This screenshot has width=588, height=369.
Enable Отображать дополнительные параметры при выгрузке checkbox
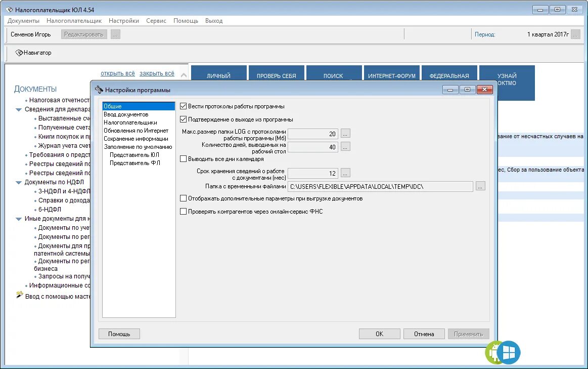[184, 198]
